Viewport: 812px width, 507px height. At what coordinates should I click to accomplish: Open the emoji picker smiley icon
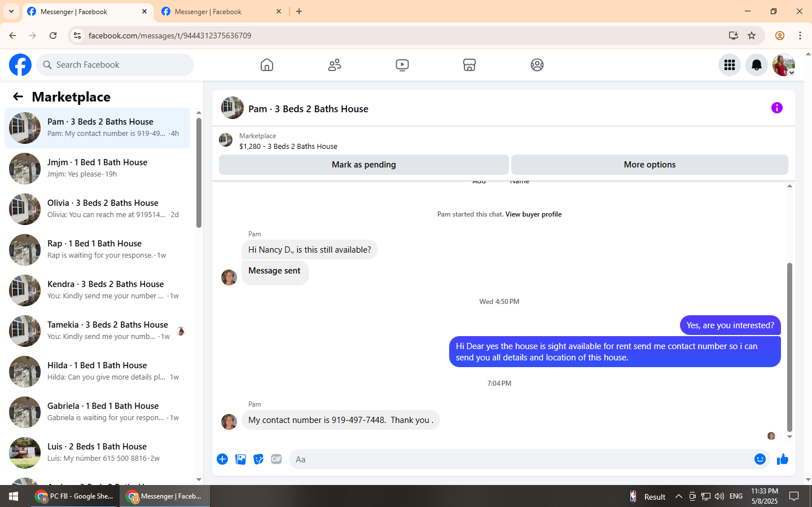[x=760, y=459]
